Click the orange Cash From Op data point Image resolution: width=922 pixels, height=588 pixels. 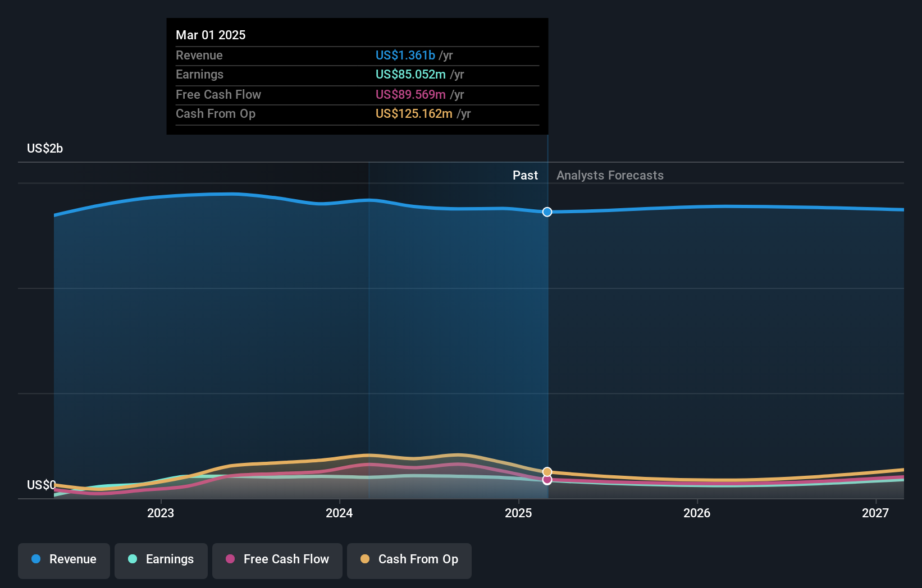point(547,472)
